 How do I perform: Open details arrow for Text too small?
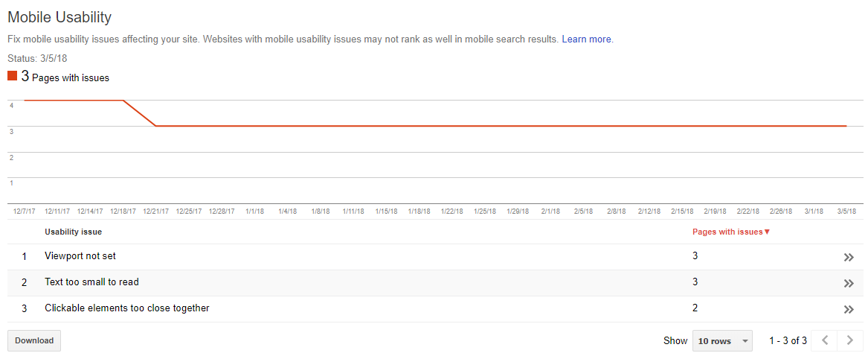pos(848,283)
